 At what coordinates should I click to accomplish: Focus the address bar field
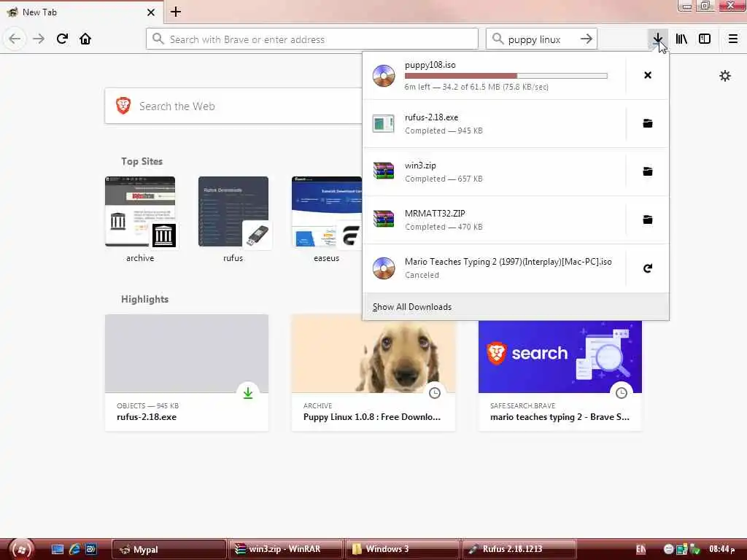coord(312,39)
